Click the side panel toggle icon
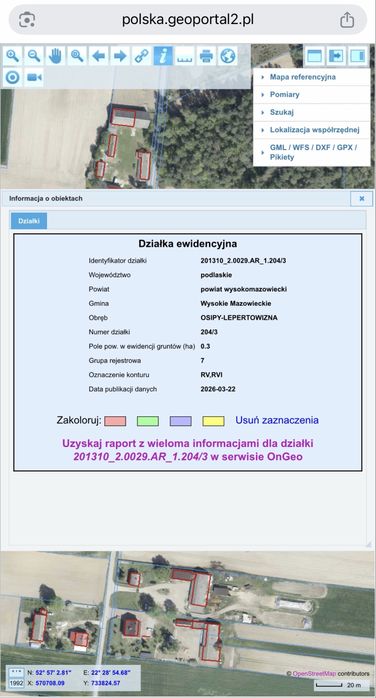 pyautogui.click(x=358, y=56)
